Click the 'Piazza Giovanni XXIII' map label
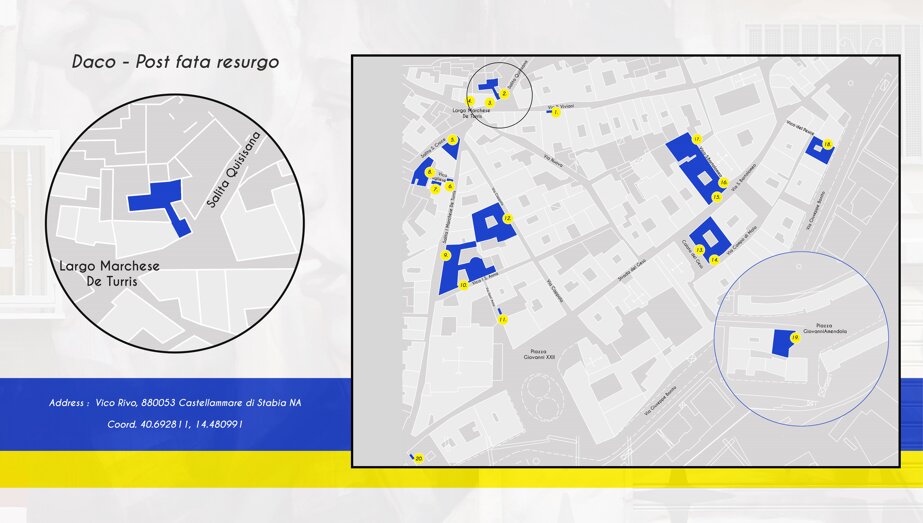This screenshot has width=923, height=523. [x=540, y=353]
